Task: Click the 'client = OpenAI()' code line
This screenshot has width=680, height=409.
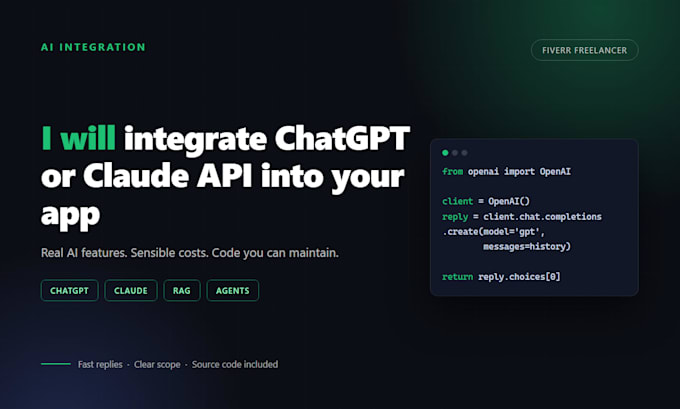Action: coord(486,201)
